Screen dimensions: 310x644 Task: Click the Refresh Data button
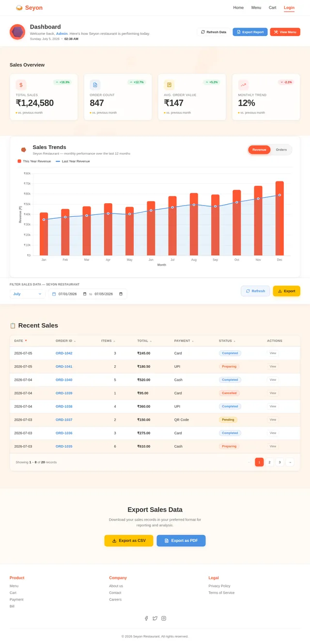(x=214, y=32)
